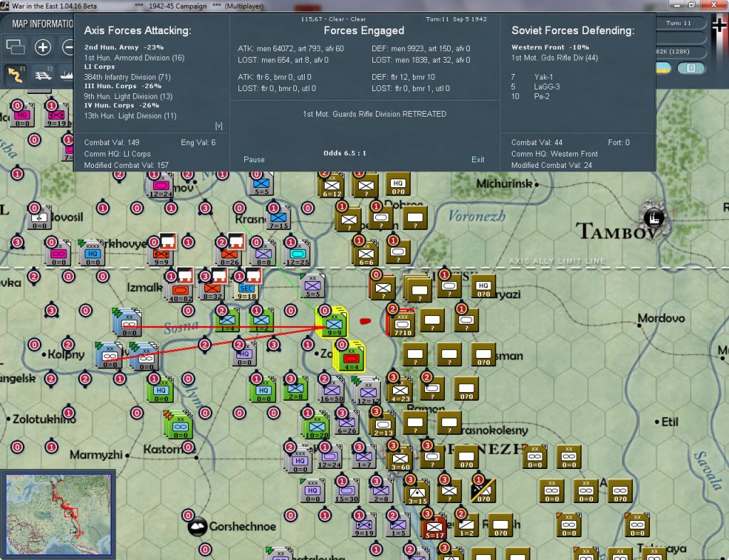
Task: Click the zoom in plus icon
Action: click(x=43, y=47)
